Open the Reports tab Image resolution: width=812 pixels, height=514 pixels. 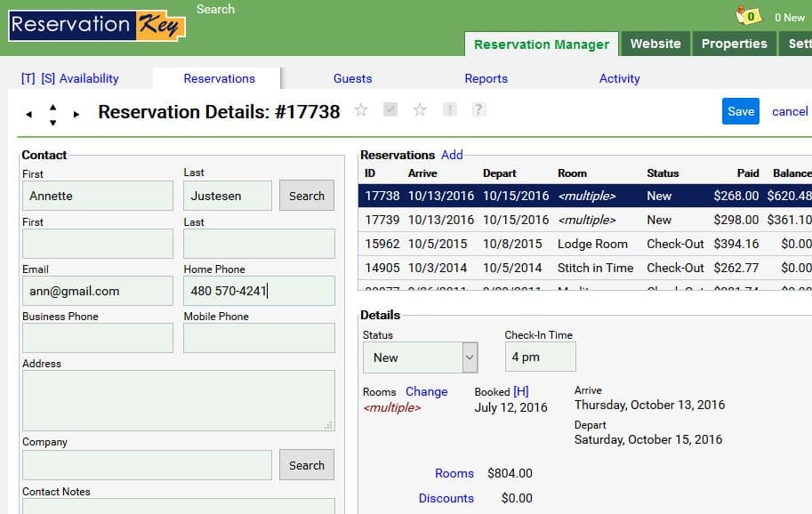[x=486, y=78]
